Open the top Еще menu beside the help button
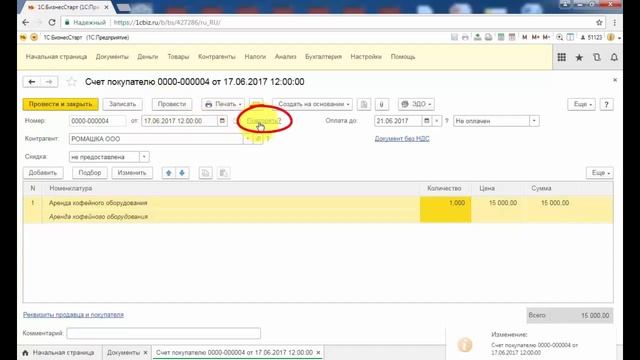Image resolution: width=640 pixels, height=360 pixels. tap(582, 104)
